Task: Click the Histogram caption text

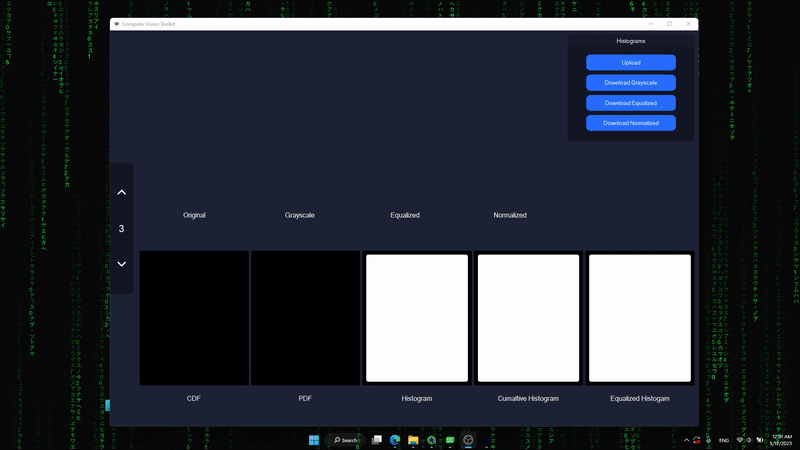Action: 416,398
